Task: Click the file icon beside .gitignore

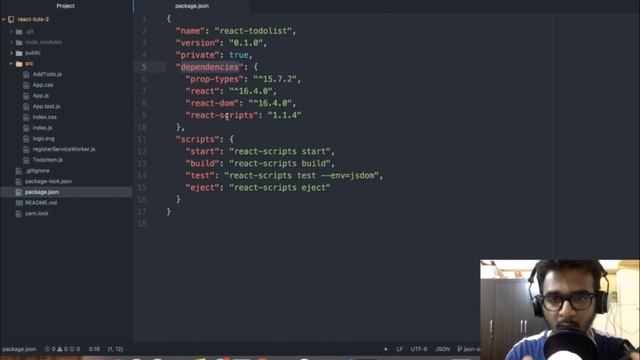Action: [18, 171]
